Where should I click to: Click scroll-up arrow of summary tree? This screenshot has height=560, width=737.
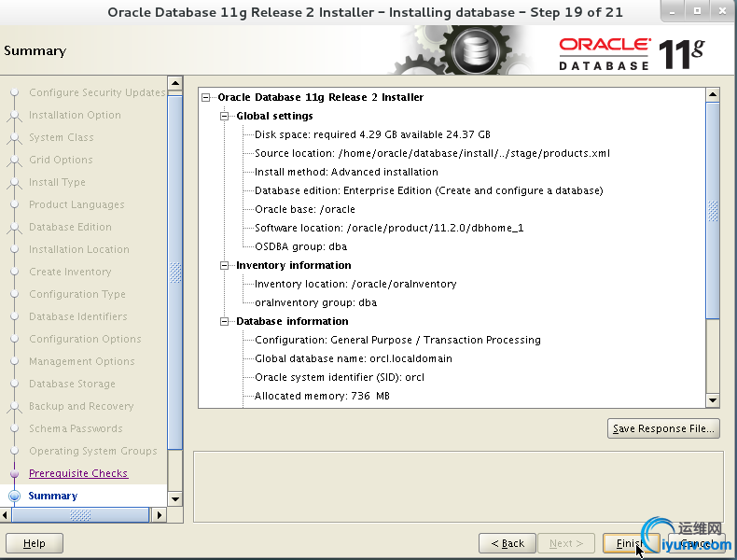point(713,95)
